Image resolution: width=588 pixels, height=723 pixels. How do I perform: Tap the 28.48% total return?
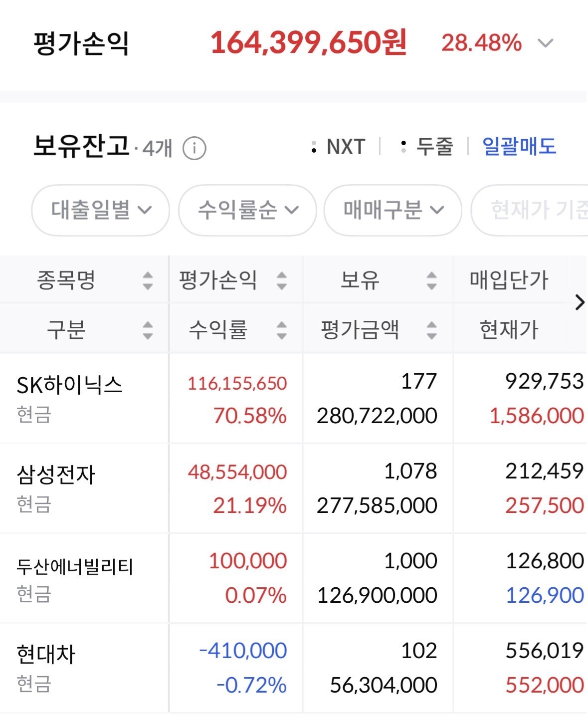pyautogui.click(x=481, y=43)
